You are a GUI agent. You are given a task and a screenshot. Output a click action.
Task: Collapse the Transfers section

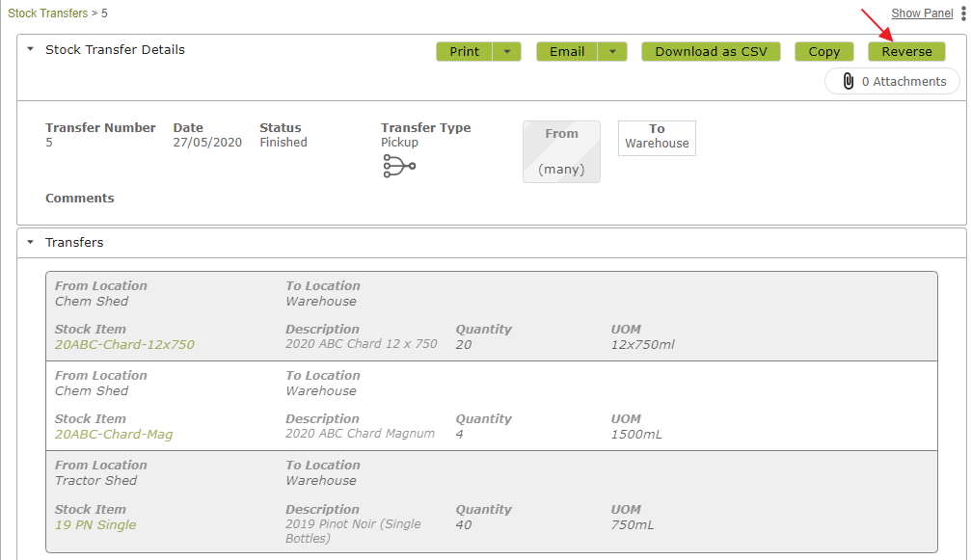pos(30,242)
